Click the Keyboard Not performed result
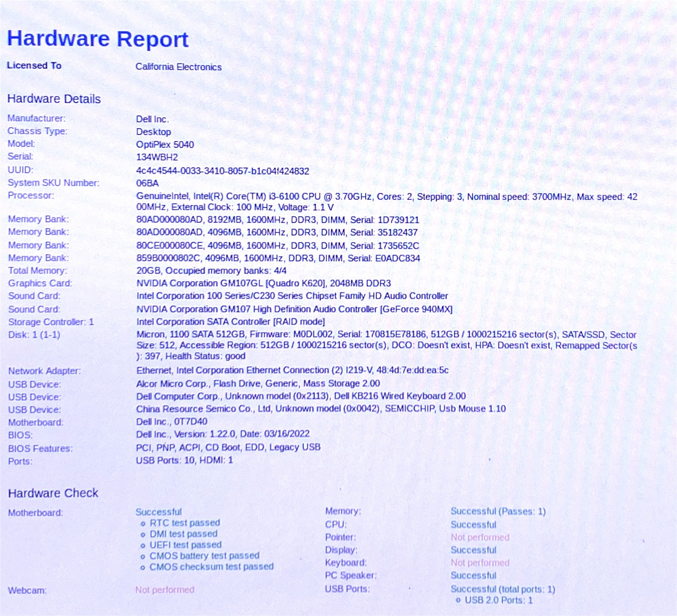The image size is (677, 616). (480, 563)
